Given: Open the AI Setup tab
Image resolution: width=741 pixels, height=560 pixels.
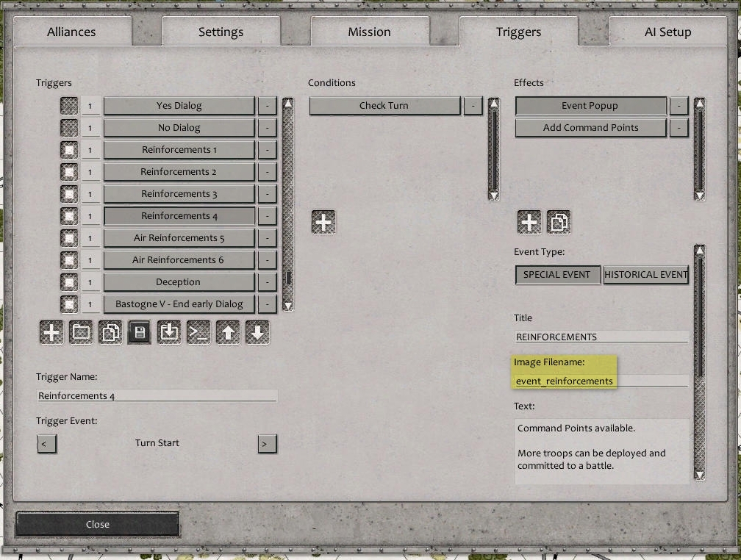Looking at the screenshot, I should [667, 32].
